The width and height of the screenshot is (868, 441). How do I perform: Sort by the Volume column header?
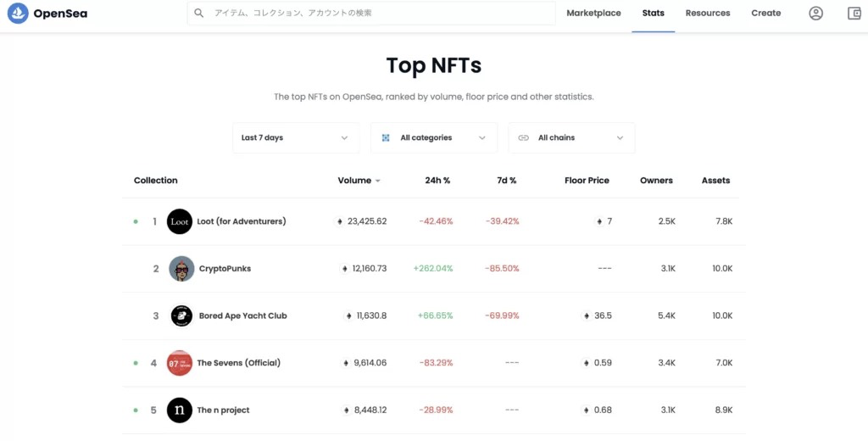click(x=359, y=180)
